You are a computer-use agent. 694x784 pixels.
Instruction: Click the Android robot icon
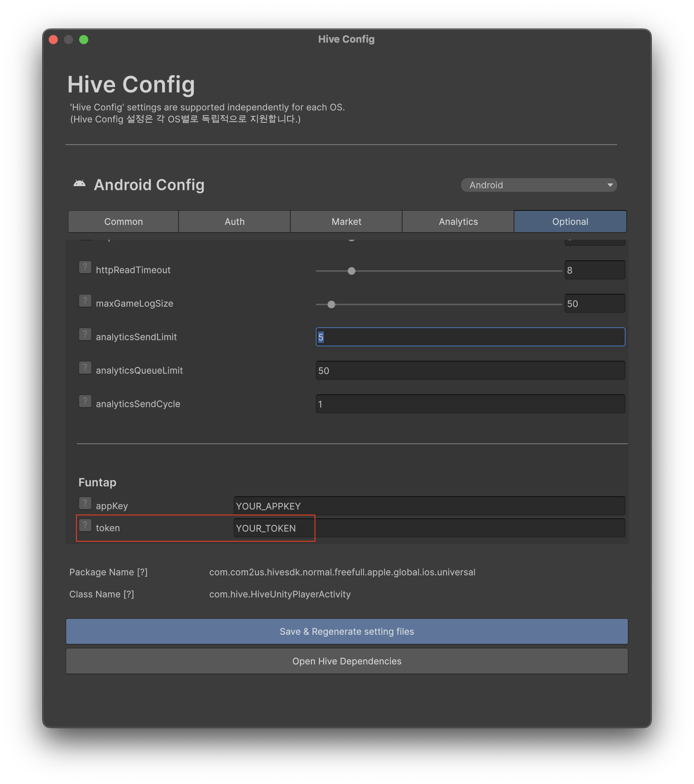[x=80, y=184]
